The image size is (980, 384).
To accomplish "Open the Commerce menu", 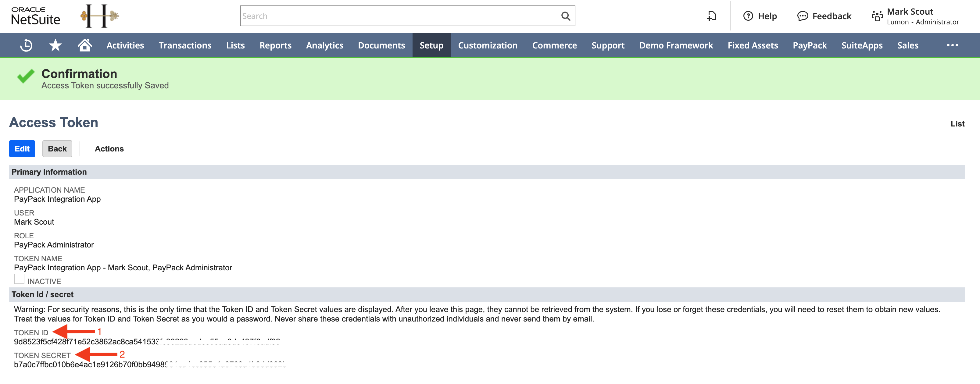I will point(554,45).
